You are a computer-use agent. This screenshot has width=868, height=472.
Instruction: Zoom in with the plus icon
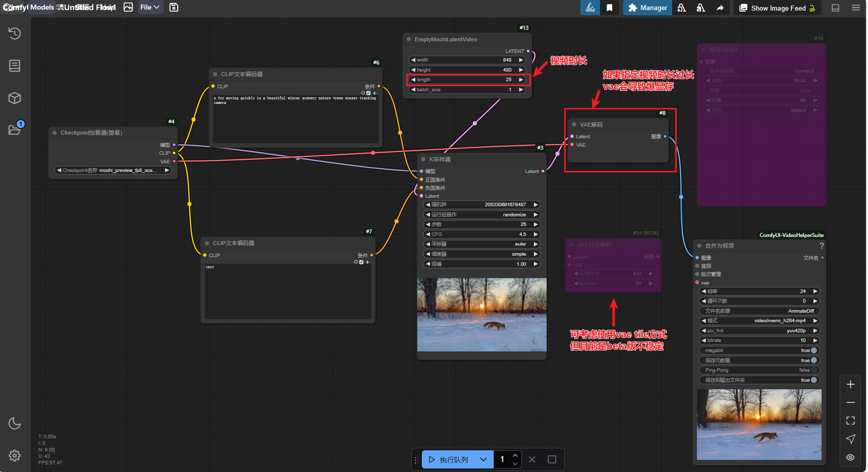pos(850,384)
